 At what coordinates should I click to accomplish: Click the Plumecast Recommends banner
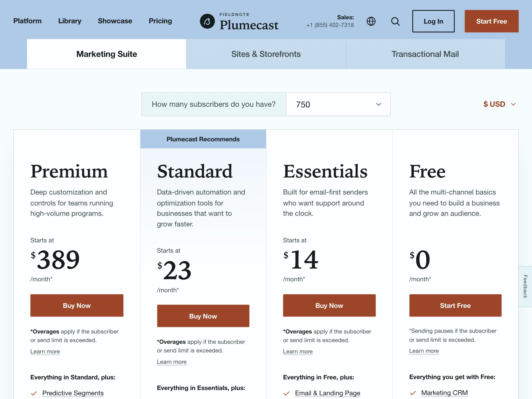pyautogui.click(x=203, y=139)
